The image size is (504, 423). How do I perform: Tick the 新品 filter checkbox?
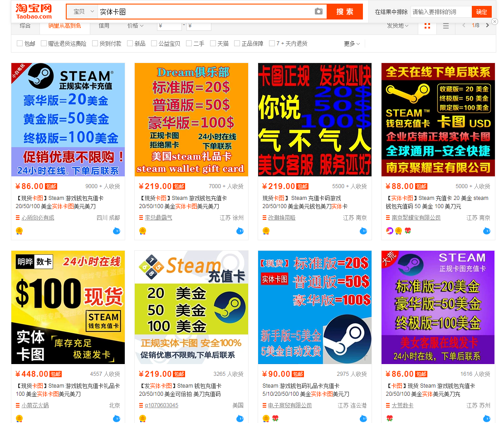coord(130,44)
